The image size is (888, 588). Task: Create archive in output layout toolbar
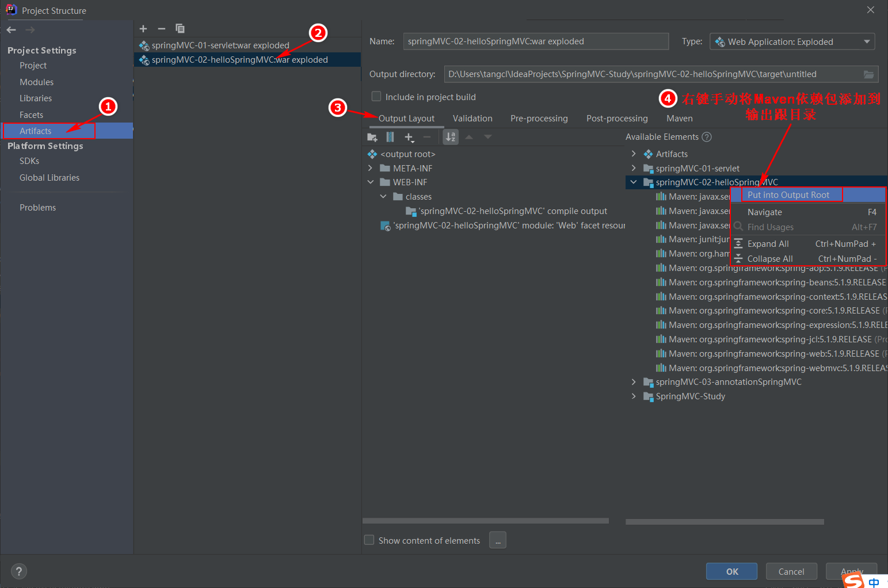tap(390, 137)
